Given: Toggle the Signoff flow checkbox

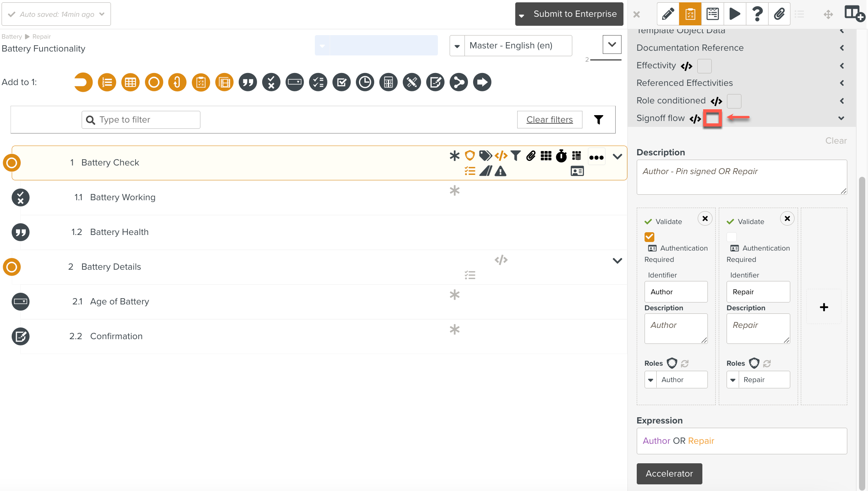Looking at the screenshot, I should pos(712,118).
